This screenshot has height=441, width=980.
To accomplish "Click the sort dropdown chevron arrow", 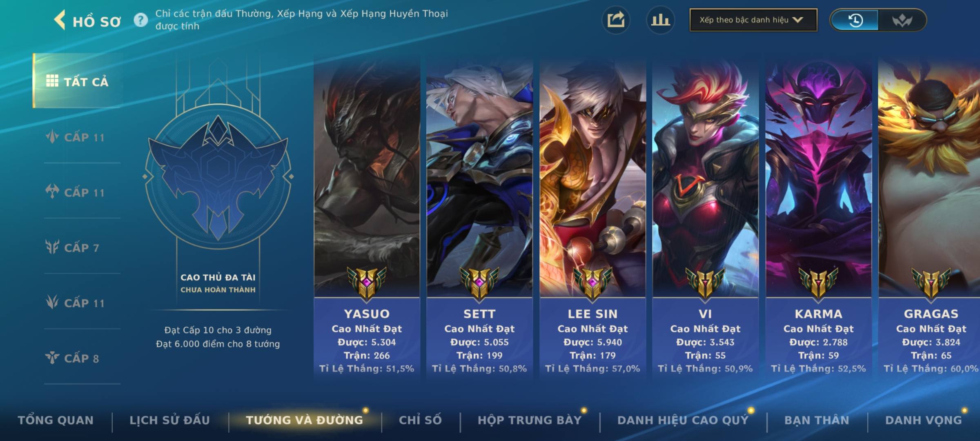I will 797,20.
